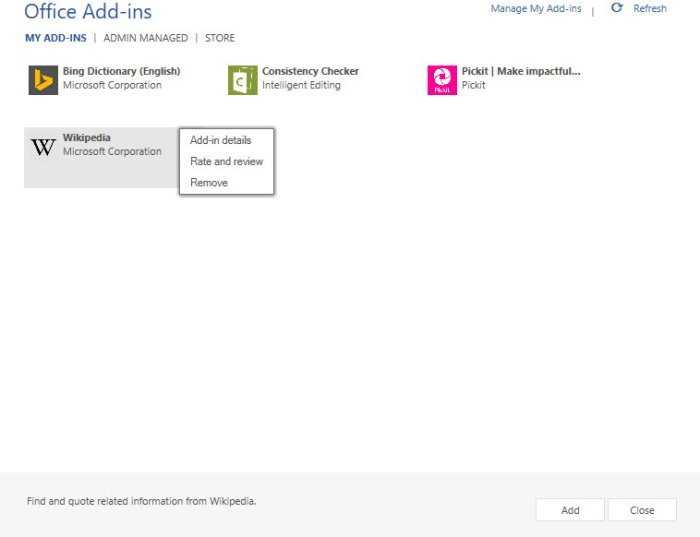Click the Add button
Viewport: 700px width, 537px height.
click(x=570, y=510)
